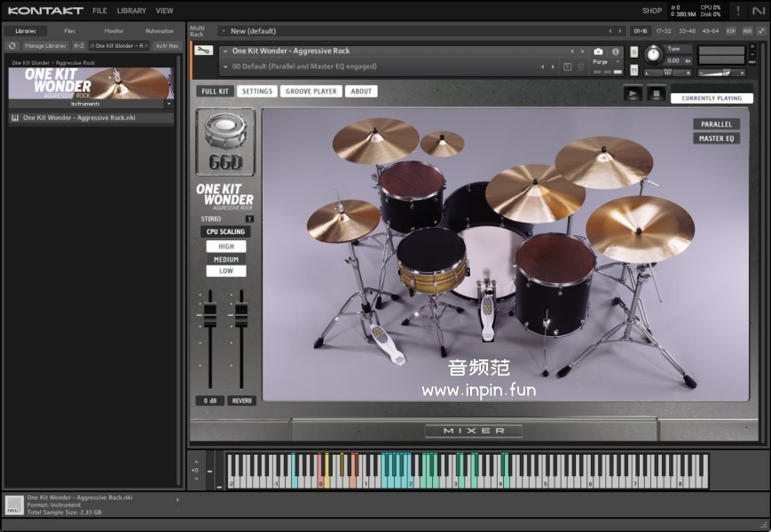Click Manage Libraries button
Image resolution: width=771 pixels, height=532 pixels.
tap(45, 46)
